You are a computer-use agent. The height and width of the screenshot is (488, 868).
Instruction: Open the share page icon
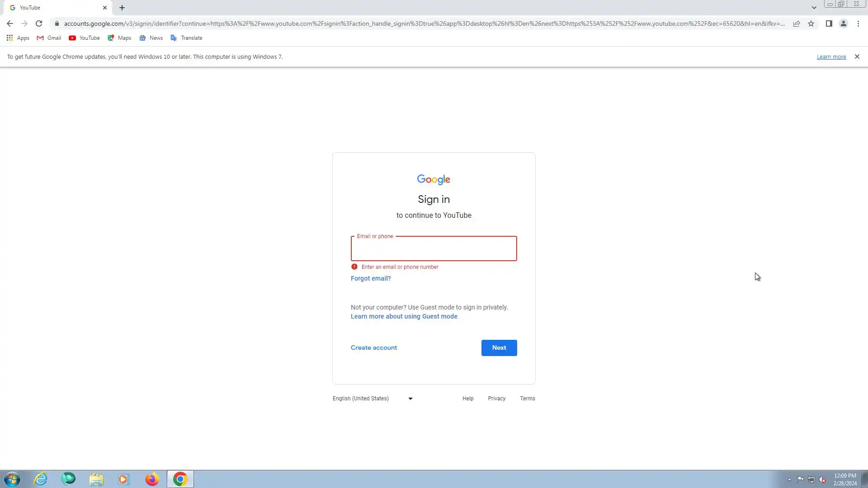click(797, 23)
